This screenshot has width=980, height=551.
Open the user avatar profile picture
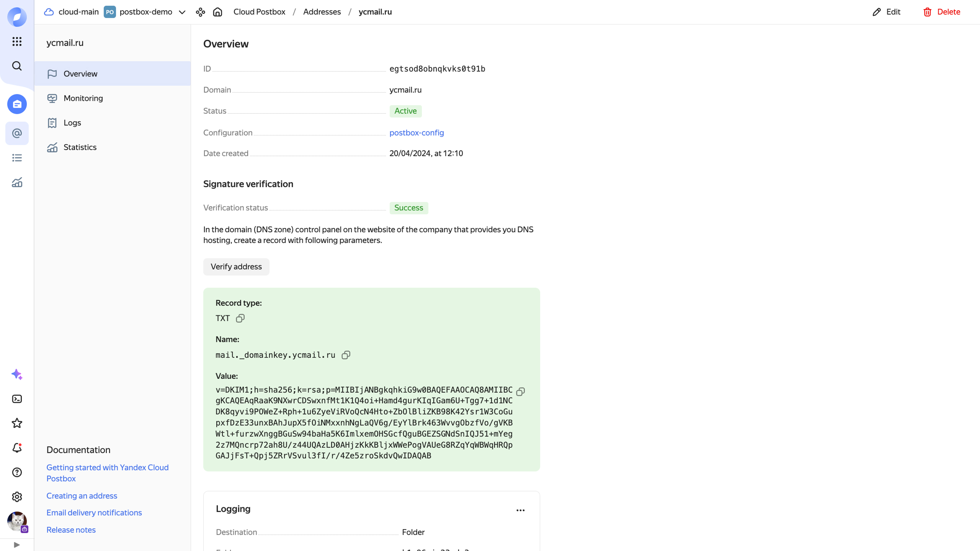17,521
